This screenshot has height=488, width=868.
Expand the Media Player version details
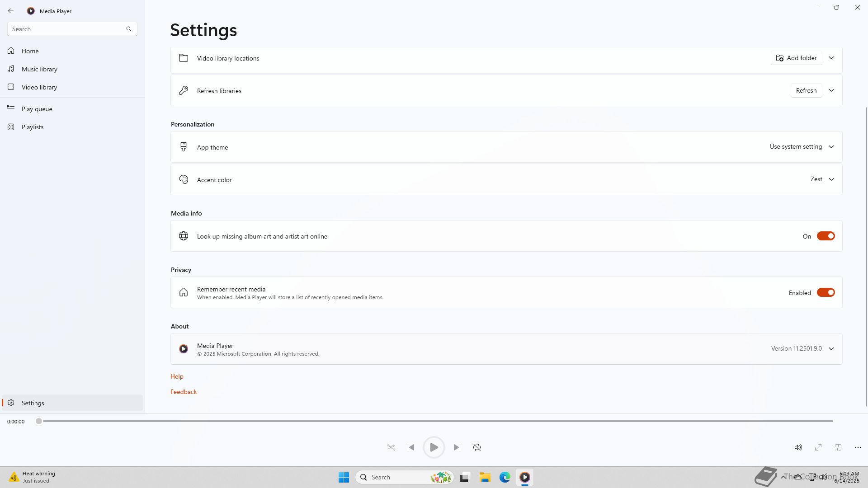[x=831, y=349]
